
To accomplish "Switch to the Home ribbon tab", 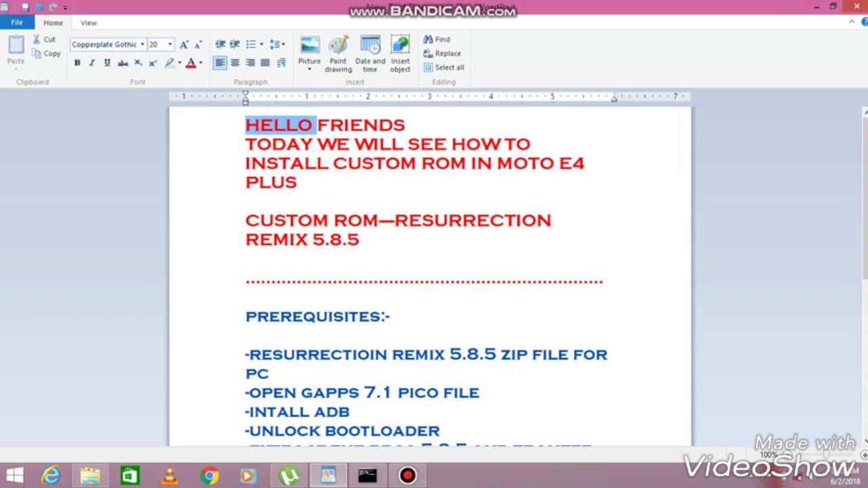I will click(53, 22).
